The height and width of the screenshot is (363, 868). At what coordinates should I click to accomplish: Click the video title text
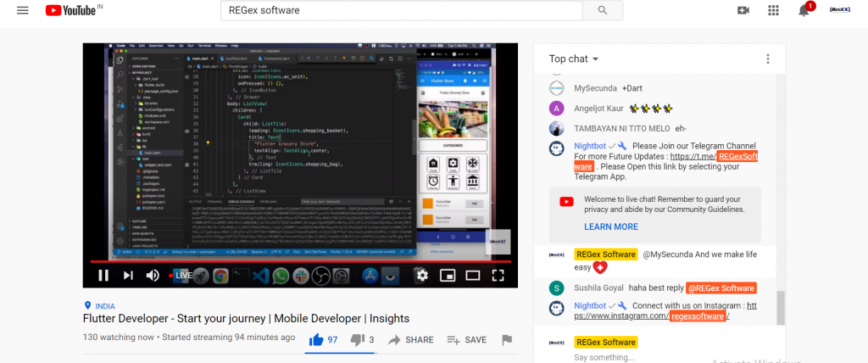pos(246,319)
